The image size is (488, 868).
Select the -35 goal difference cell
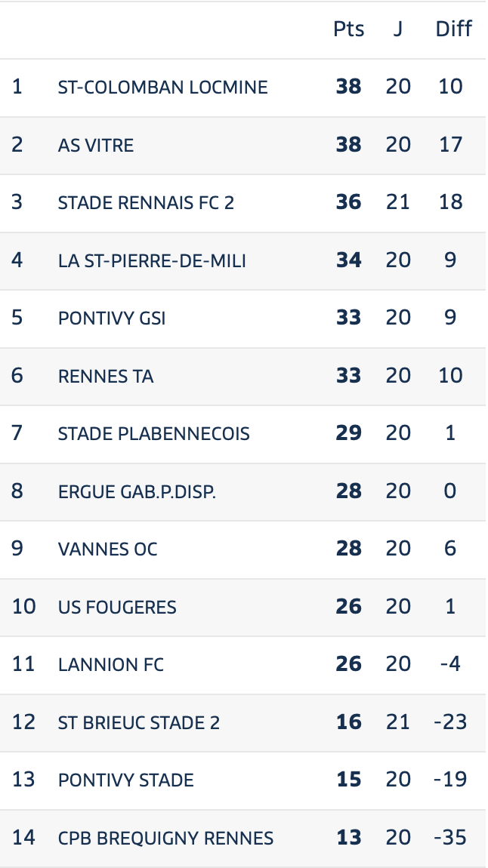[x=450, y=838]
